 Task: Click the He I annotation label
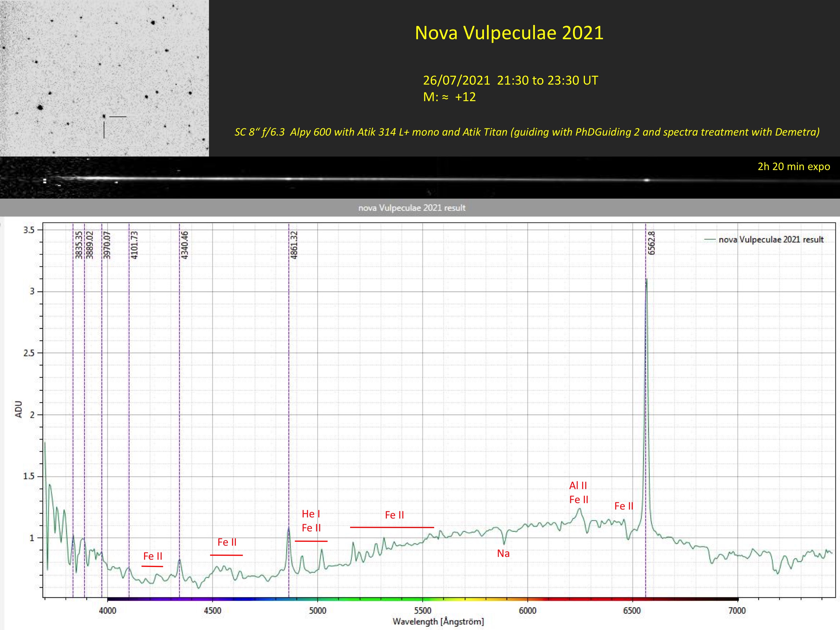(311, 514)
